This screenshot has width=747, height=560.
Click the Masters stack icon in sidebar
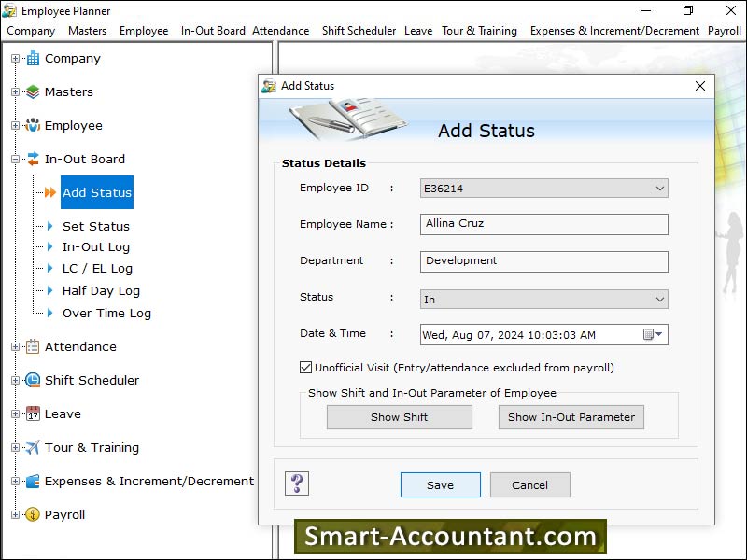[33, 92]
